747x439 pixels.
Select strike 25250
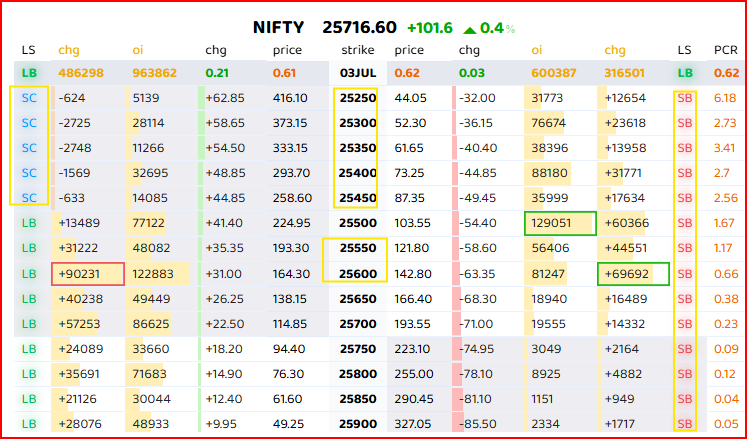point(358,98)
